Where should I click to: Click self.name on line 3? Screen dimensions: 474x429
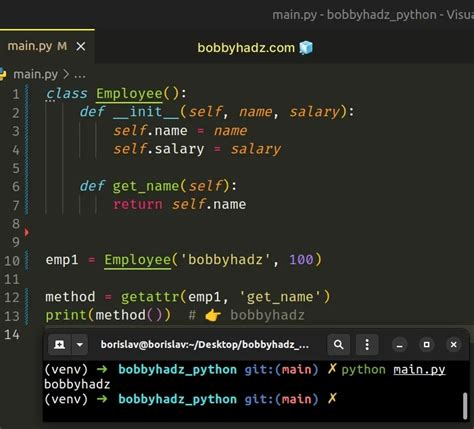click(150, 131)
